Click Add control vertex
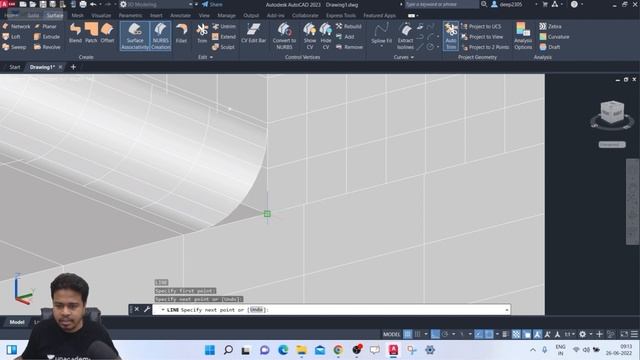Image resolution: width=640 pixels, height=360 pixels. click(x=345, y=37)
